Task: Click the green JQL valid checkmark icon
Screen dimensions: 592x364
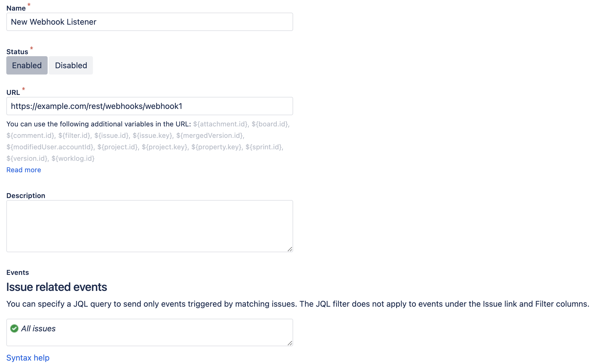Action: tap(14, 328)
